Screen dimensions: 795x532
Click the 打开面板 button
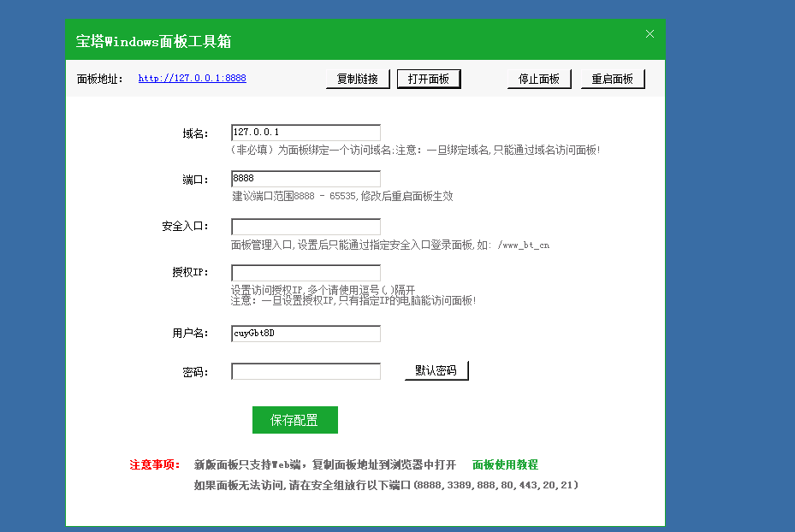tap(429, 79)
